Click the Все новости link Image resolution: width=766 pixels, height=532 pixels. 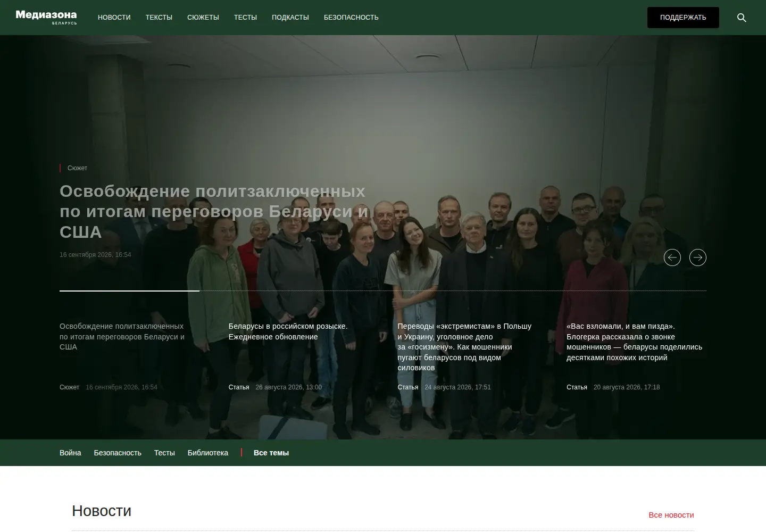pos(671,515)
